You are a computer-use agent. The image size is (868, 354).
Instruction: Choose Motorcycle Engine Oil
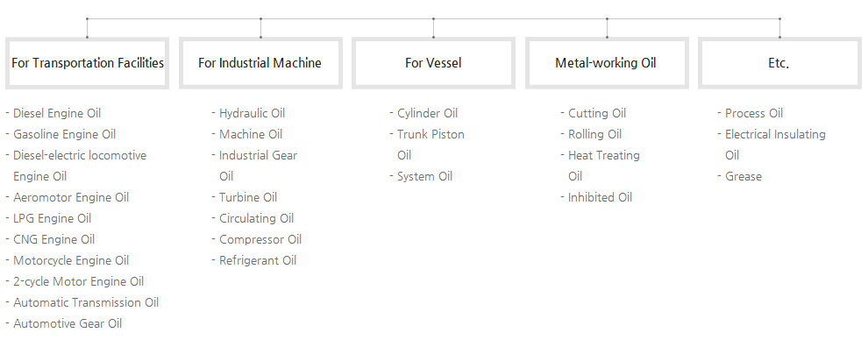coord(71,260)
